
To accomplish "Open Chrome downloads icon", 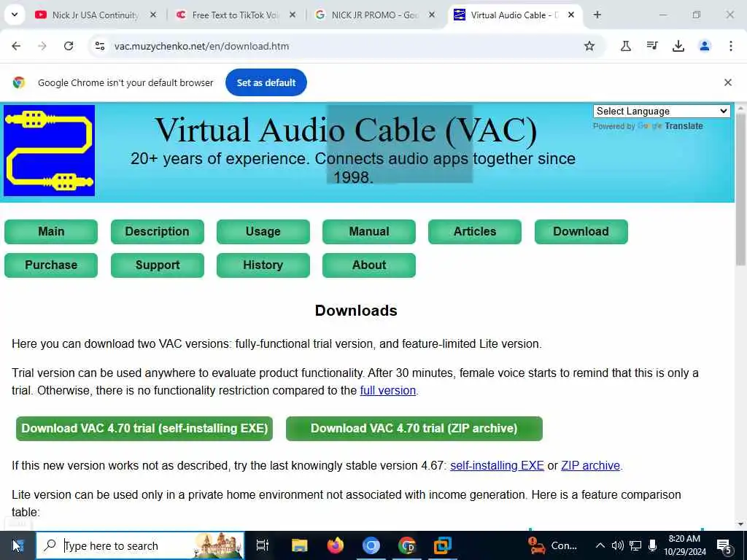I will [678, 46].
